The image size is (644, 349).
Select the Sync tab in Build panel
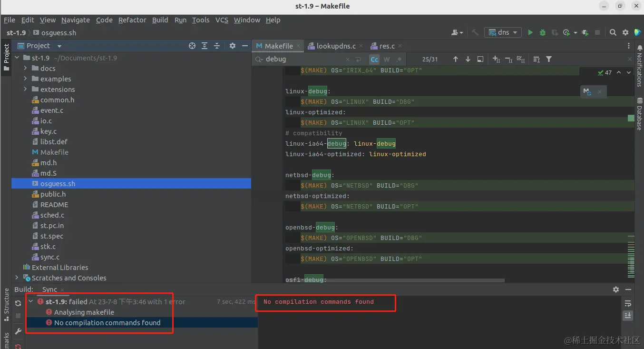49,289
